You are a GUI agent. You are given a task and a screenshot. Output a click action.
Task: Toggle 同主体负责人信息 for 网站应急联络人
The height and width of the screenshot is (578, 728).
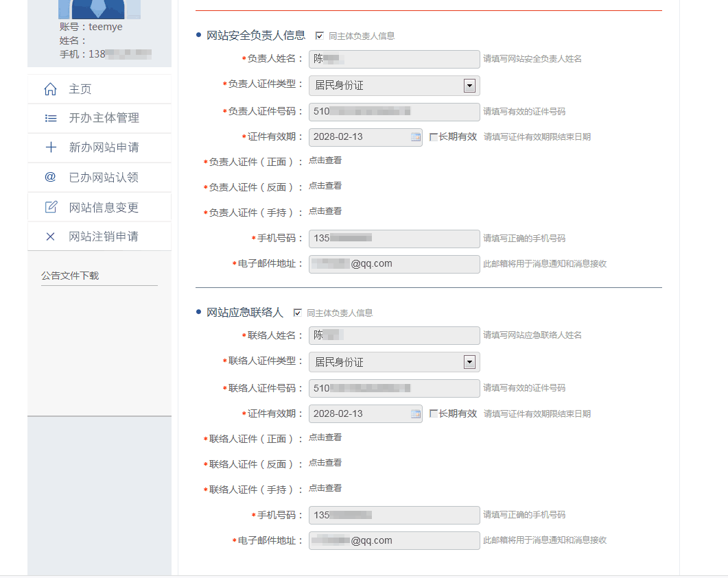[x=298, y=313]
